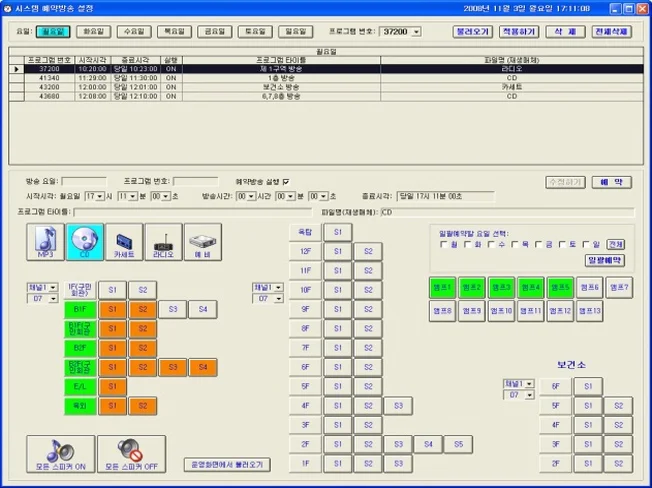Viewport: 652px width, 488px height.
Task: Enable amplifier 앰프13
Action: (590, 311)
